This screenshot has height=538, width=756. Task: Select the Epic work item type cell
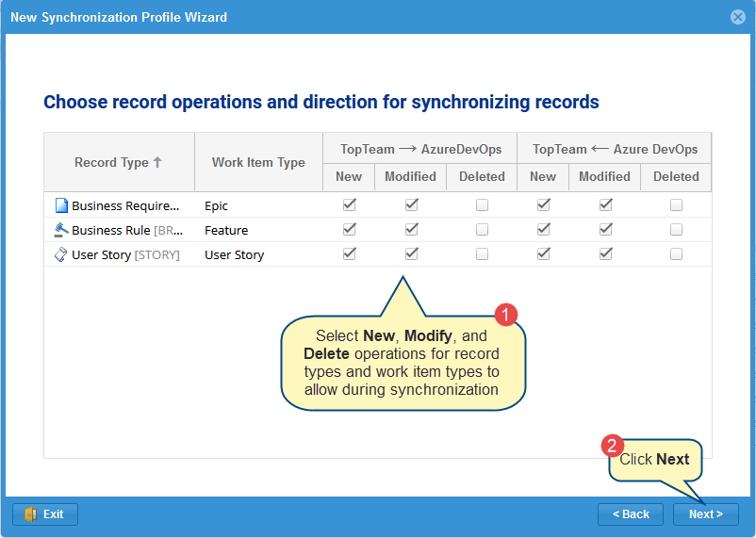click(217, 205)
